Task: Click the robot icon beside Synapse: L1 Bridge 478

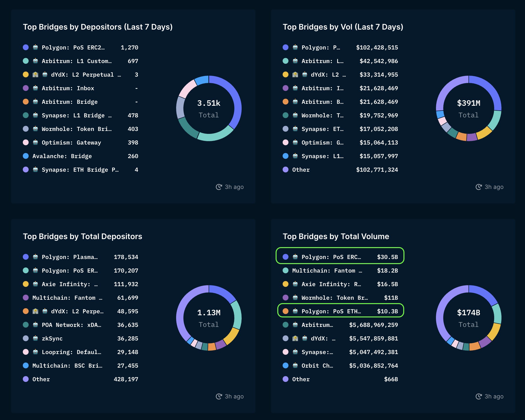Action: 35,115
